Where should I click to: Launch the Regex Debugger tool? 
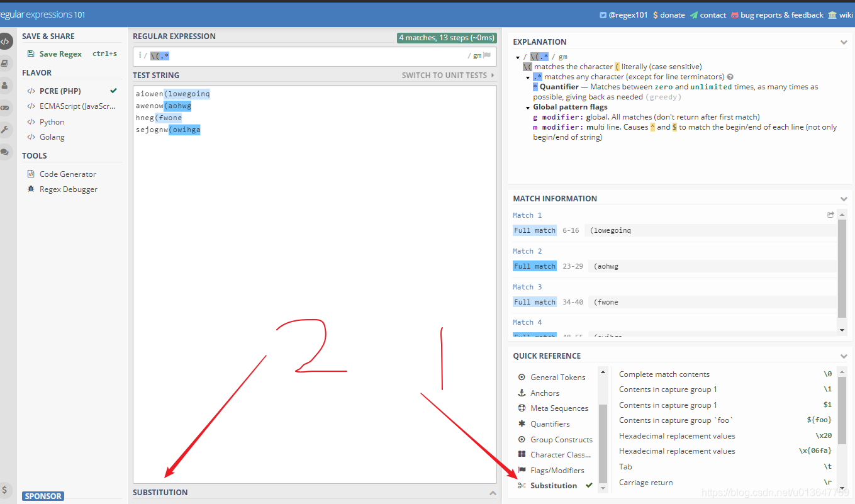[62, 189]
